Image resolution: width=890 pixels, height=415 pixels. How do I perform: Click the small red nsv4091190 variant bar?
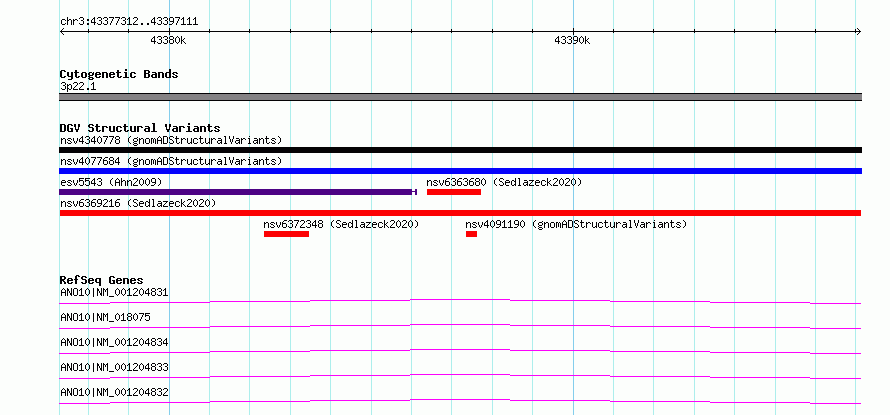[x=471, y=234]
